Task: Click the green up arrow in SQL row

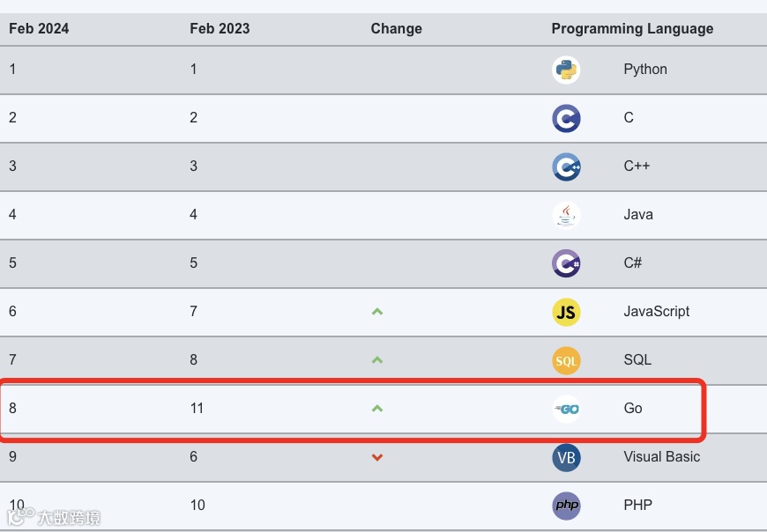Action: 377,360
